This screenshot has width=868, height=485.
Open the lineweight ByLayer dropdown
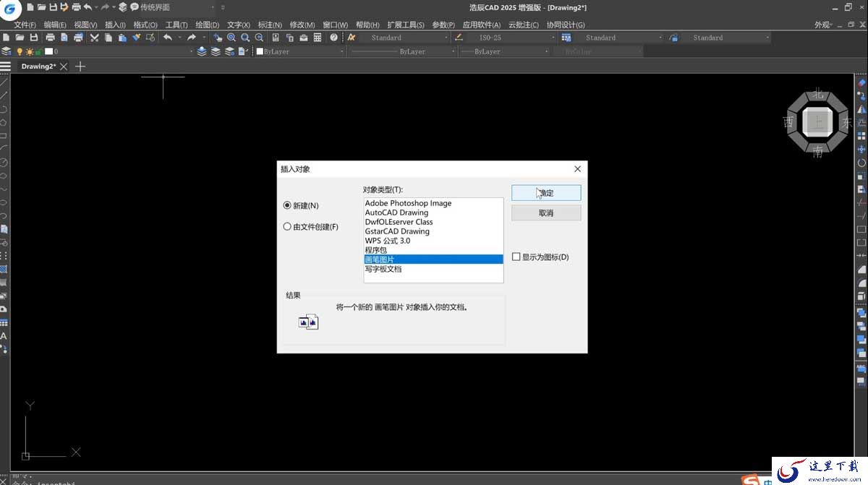504,52
